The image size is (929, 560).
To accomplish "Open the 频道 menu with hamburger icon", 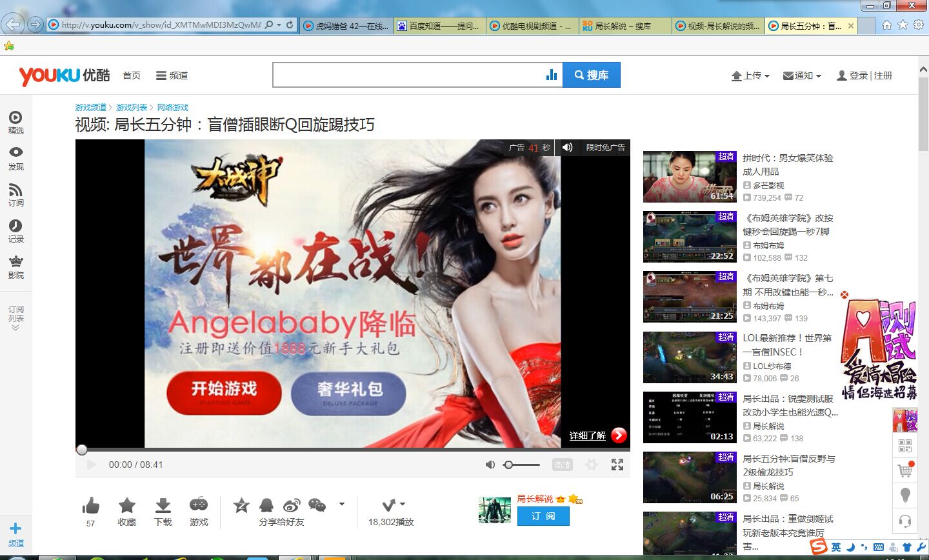I will tap(172, 75).
